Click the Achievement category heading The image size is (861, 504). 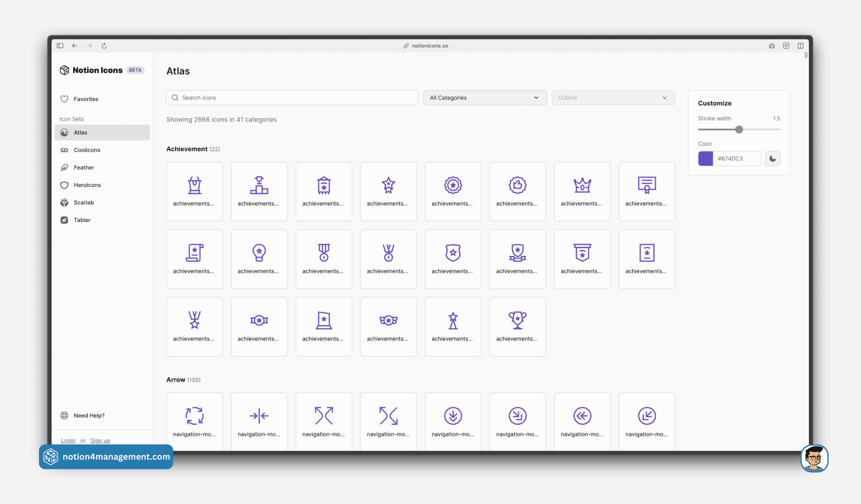187,149
